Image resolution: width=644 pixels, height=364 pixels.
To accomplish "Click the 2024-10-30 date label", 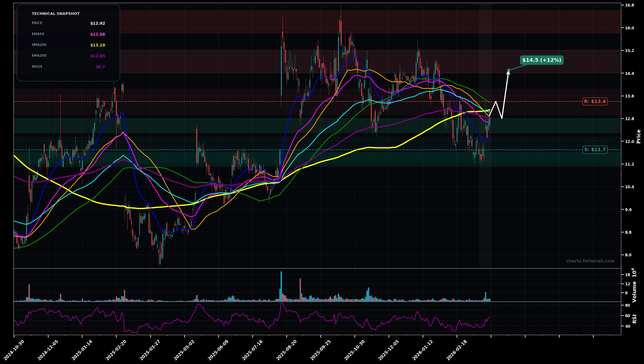I will pyautogui.click(x=14, y=350).
